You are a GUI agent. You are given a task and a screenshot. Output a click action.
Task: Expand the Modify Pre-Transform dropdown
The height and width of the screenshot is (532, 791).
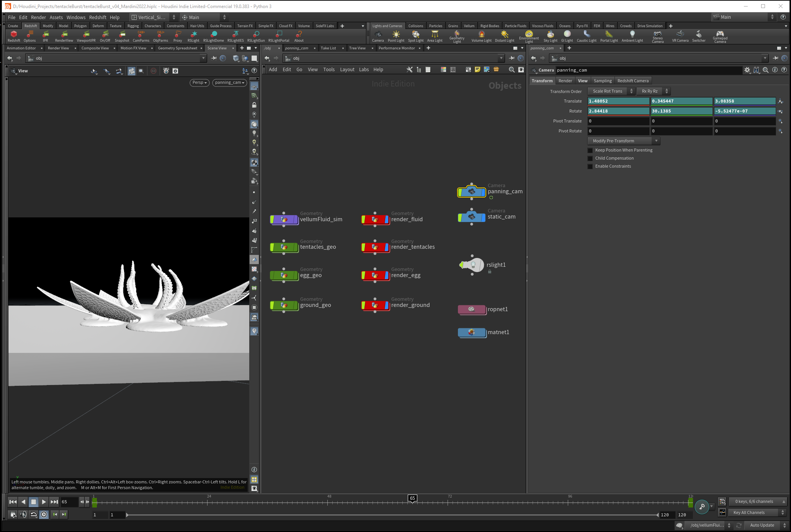(624, 141)
